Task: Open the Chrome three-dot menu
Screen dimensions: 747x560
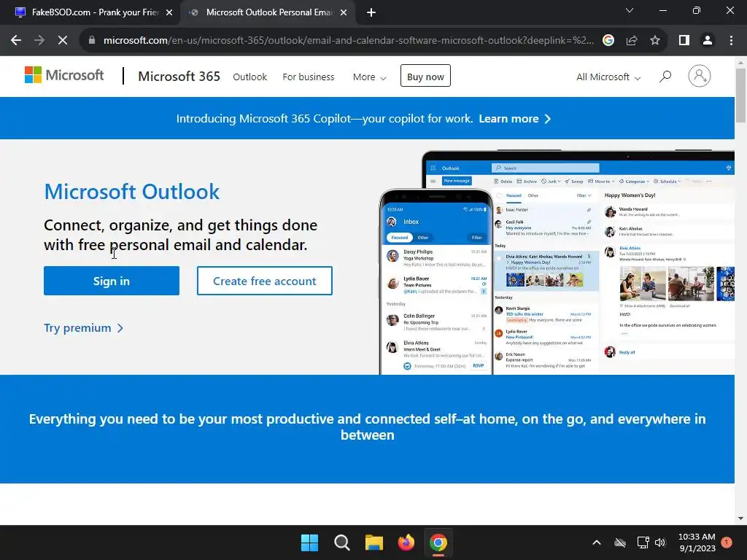Action: tap(731, 41)
